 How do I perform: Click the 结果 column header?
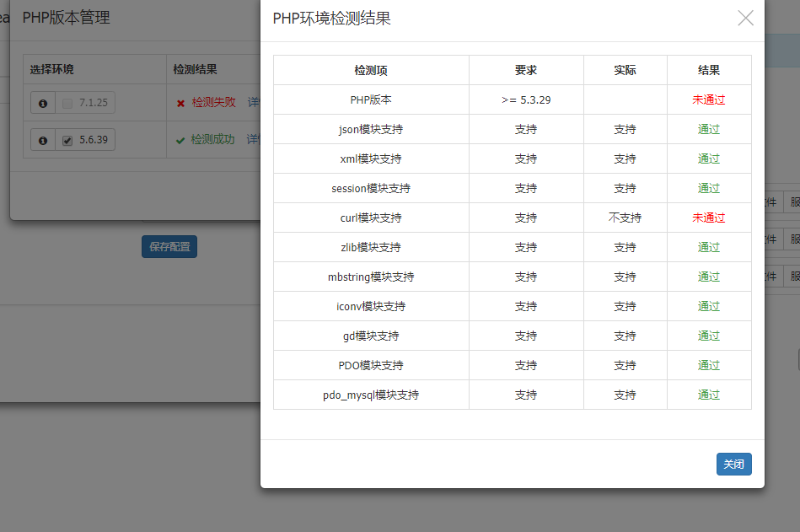click(x=708, y=71)
